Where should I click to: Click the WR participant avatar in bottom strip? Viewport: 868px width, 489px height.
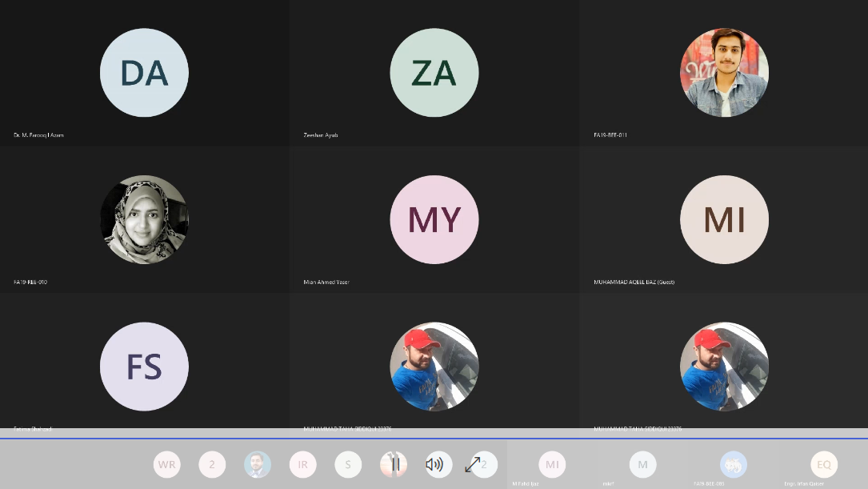tap(166, 464)
